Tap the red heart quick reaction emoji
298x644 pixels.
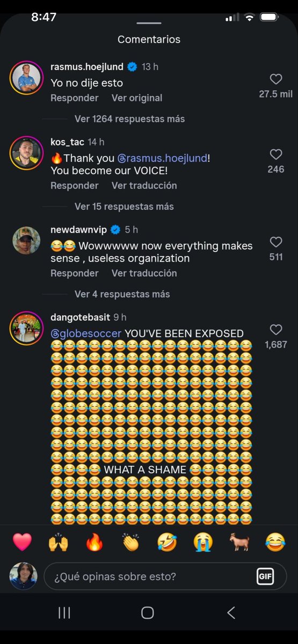tap(22, 543)
